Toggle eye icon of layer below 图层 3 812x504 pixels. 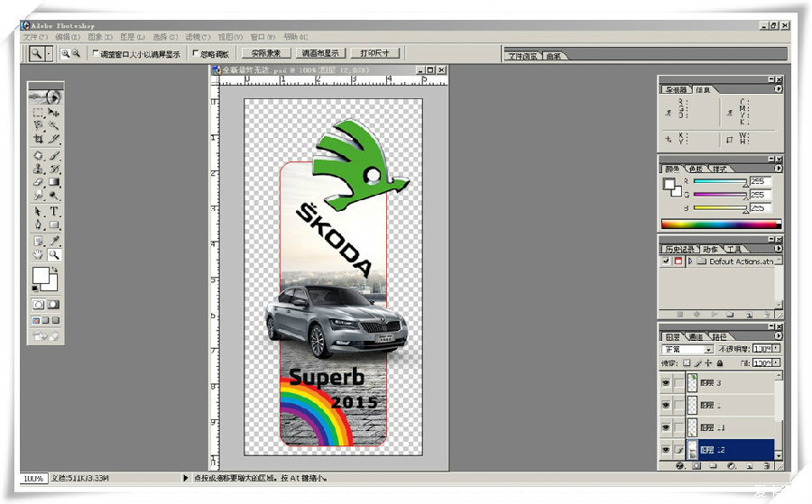(x=666, y=405)
